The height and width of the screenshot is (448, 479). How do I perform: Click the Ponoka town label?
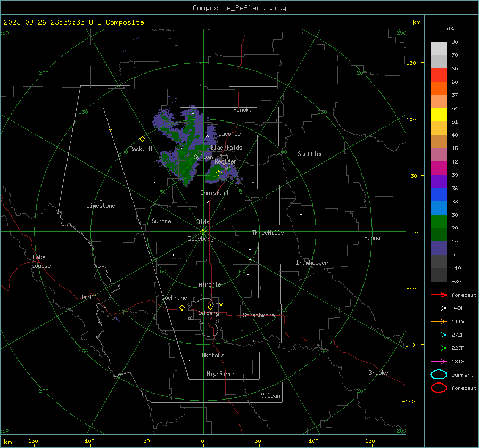(243, 110)
